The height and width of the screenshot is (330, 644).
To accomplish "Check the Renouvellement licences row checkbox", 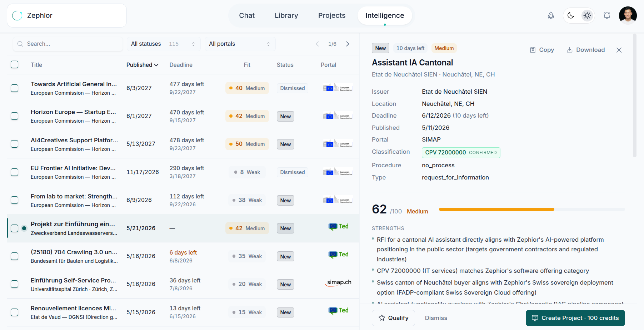I will click(15, 312).
